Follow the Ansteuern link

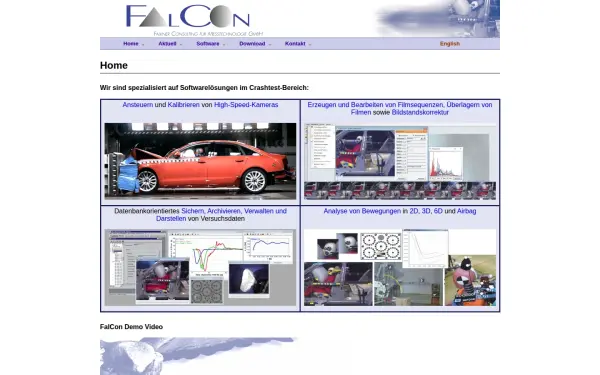pyautogui.click(x=137, y=104)
